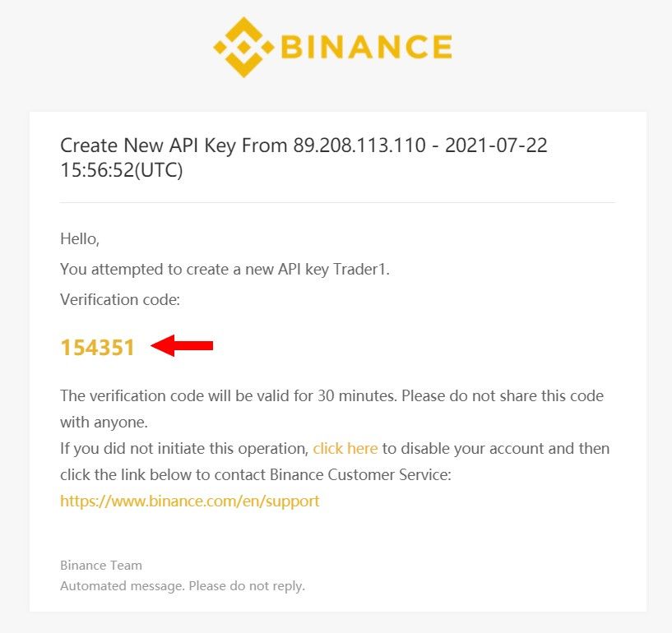Viewport: 672px width, 633px height.
Task: Click the divider line below the heading
Action: coord(338,202)
